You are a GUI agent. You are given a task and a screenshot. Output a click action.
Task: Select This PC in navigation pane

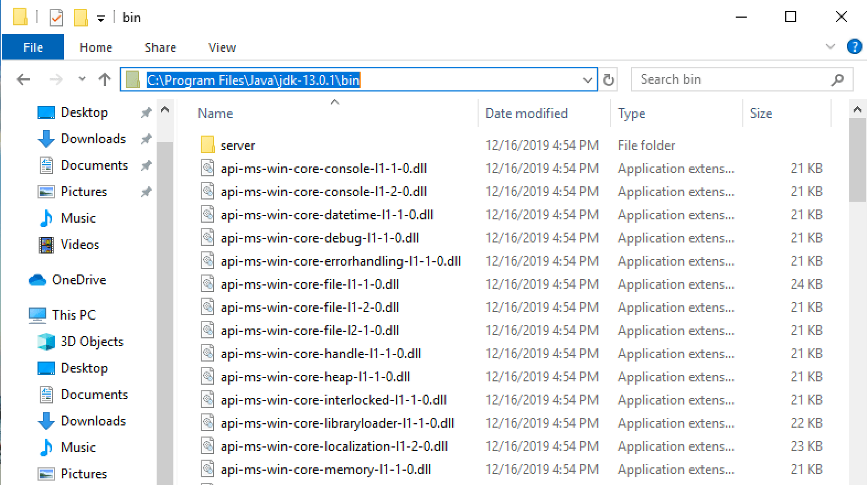click(x=73, y=315)
